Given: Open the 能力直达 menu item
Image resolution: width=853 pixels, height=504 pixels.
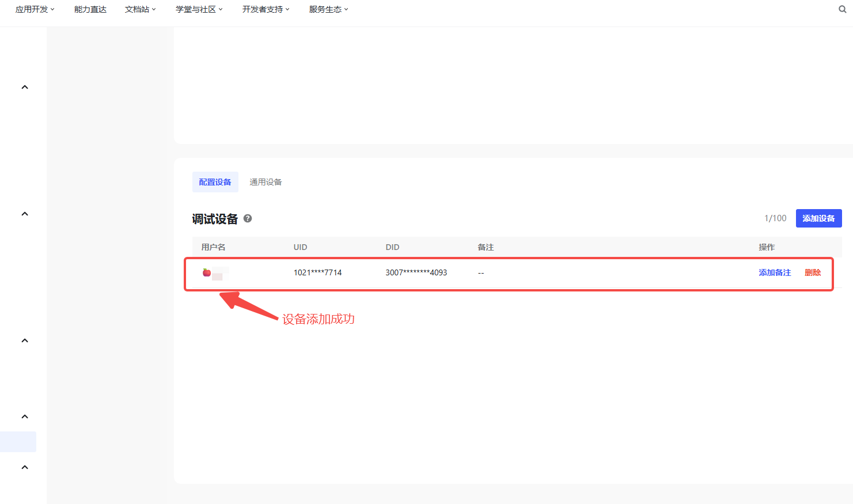Looking at the screenshot, I should 90,9.
